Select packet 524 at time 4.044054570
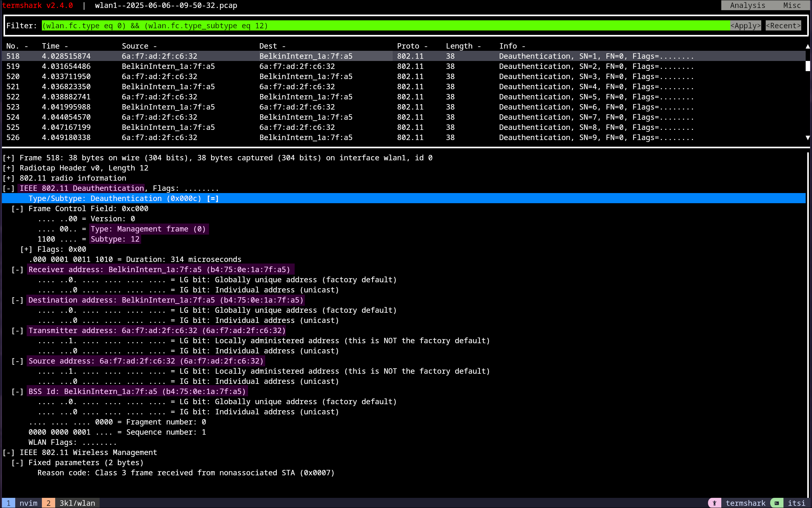 (404, 117)
